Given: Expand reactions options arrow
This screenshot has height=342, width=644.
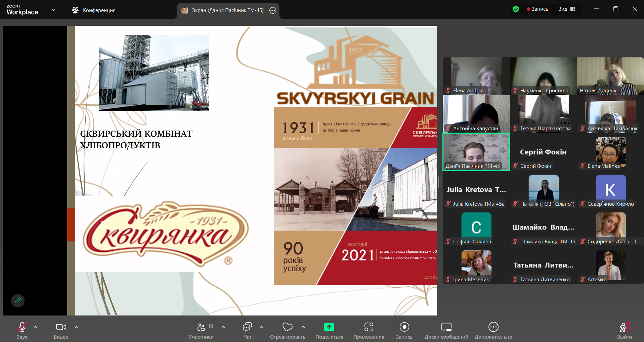Looking at the screenshot, I should click(303, 327).
